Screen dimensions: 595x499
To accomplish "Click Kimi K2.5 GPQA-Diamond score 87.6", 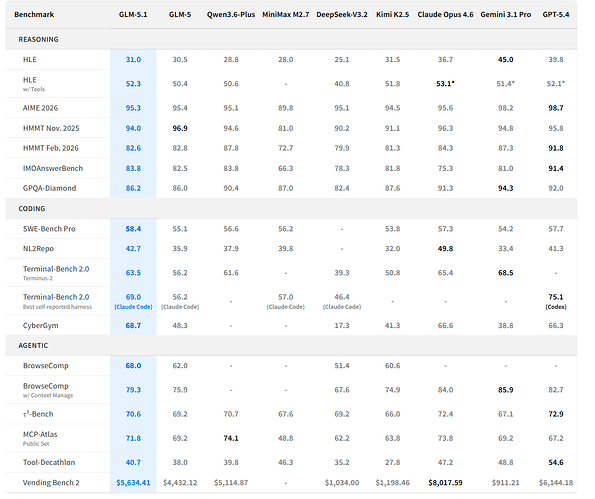I will [x=392, y=188].
